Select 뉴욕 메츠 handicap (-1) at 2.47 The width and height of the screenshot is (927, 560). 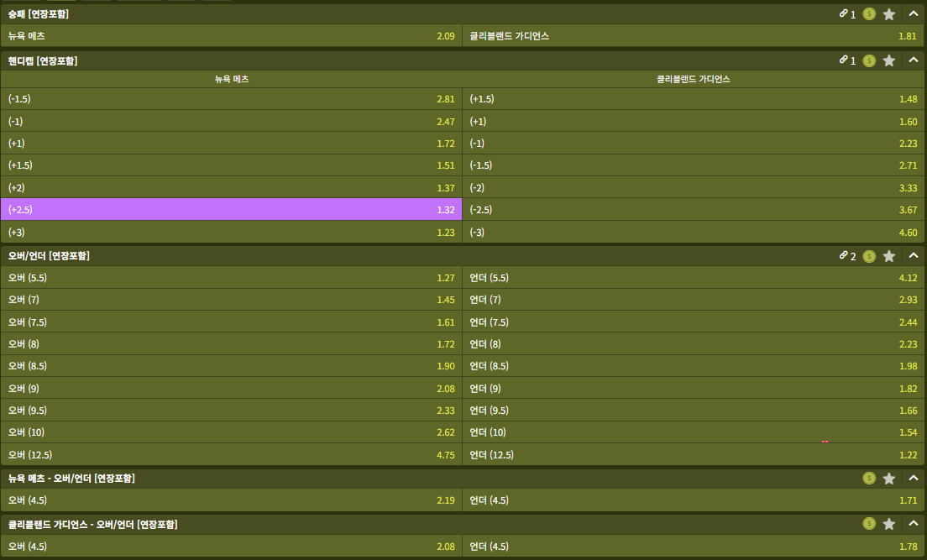click(231, 121)
